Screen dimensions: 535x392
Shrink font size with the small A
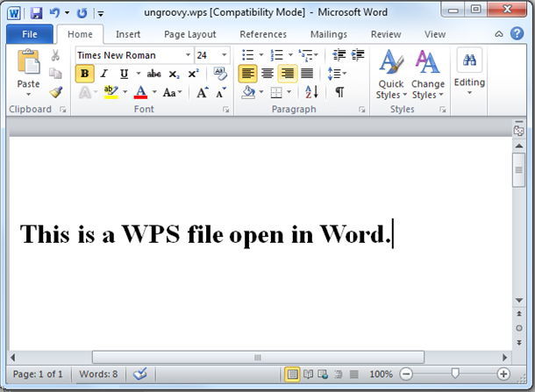[221, 92]
